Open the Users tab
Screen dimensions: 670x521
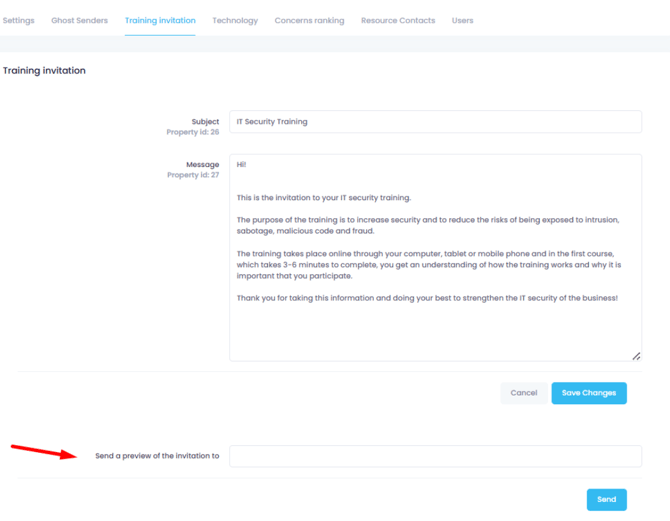pos(462,20)
